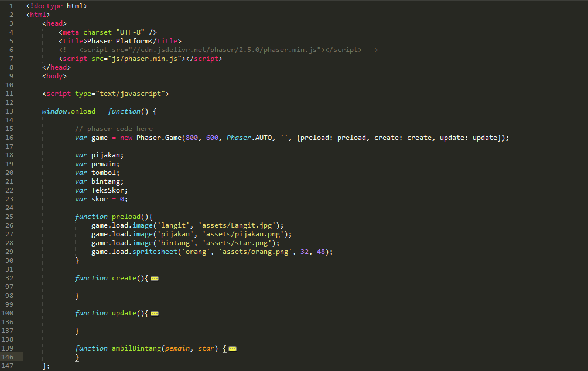588x371 pixels.
Task: Click 'charset="UTF-8"' meta attribute
Action: click(x=114, y=32)
